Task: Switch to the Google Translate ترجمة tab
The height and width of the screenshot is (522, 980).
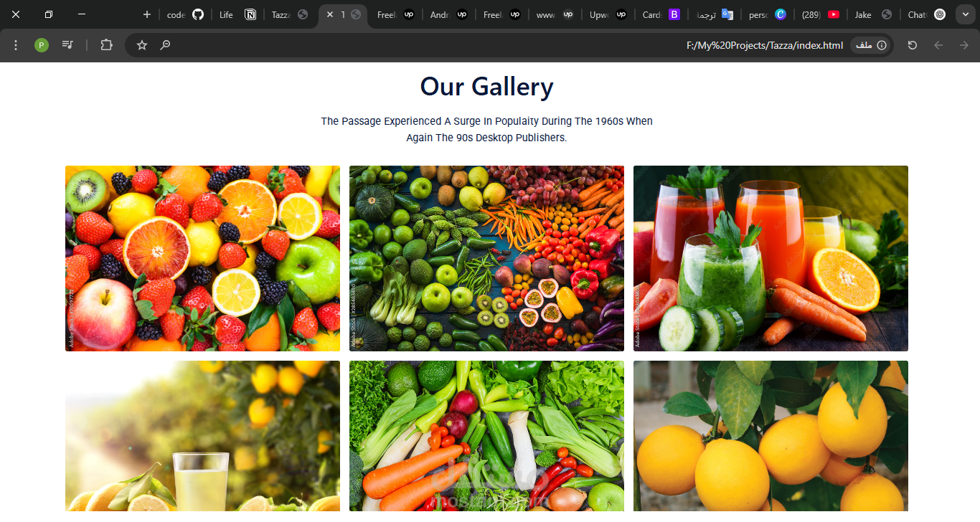Action: tap(714, 14)
